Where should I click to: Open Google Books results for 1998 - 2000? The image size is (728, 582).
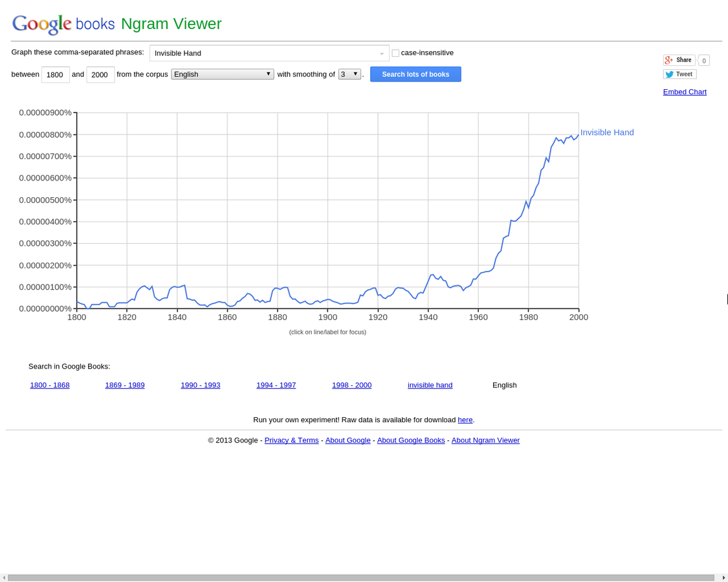coord(352,385)
